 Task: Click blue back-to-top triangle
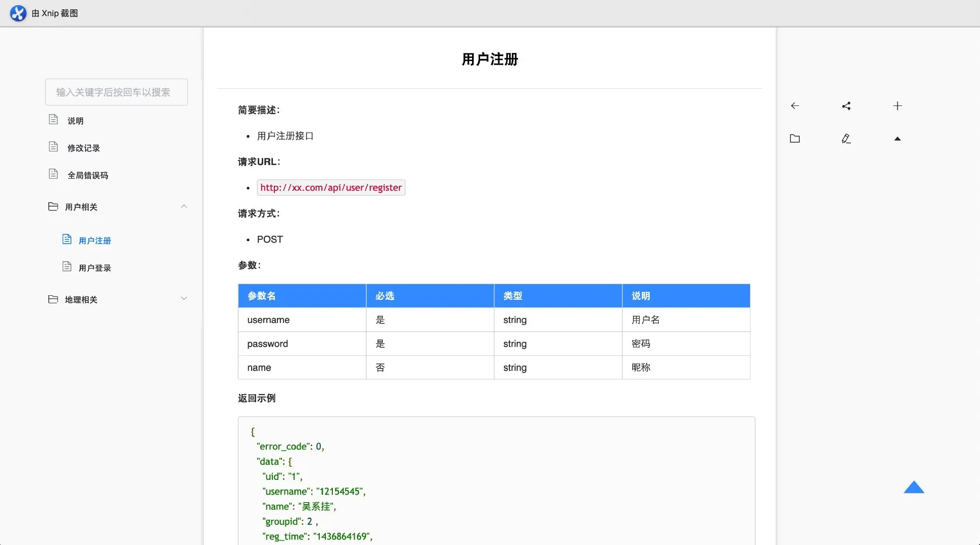913,487
